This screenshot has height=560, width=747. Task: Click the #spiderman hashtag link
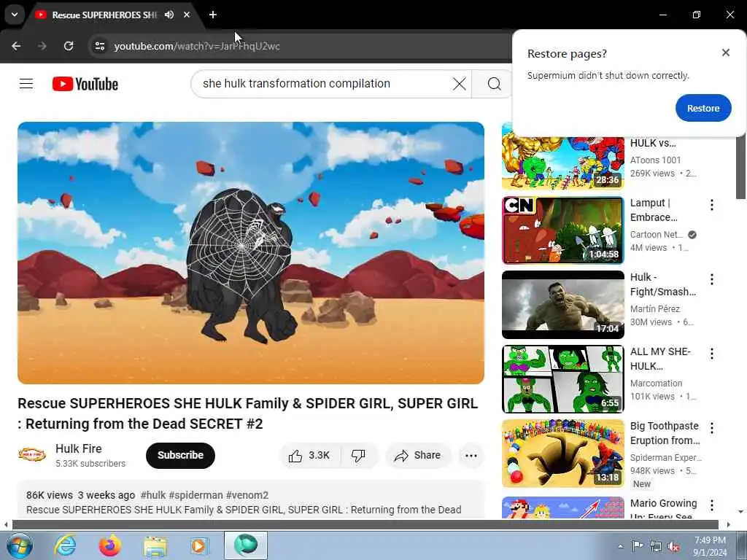tap(196, 495)
